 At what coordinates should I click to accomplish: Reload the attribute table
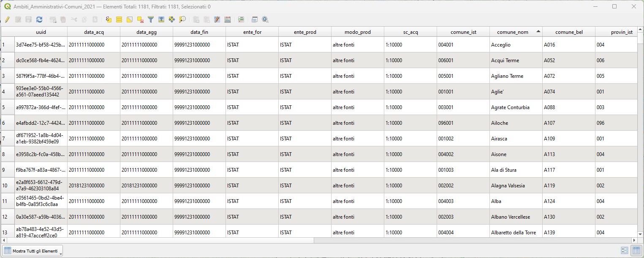39,19
